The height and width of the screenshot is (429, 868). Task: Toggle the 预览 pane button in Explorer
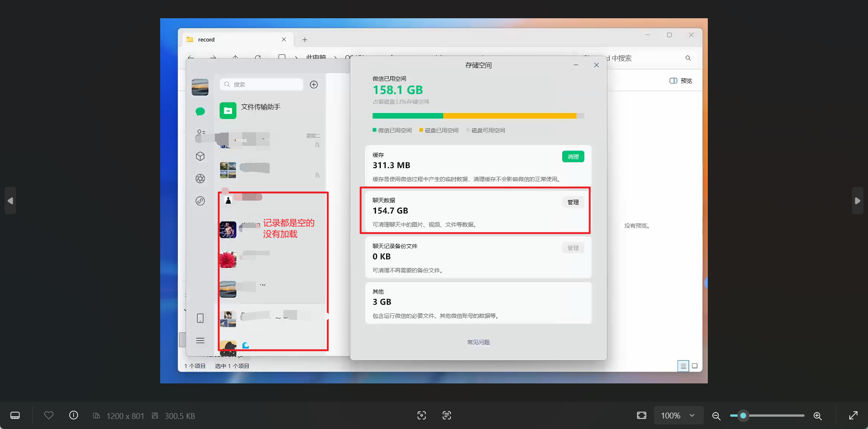pyautogui.click(x=680, y=81)
